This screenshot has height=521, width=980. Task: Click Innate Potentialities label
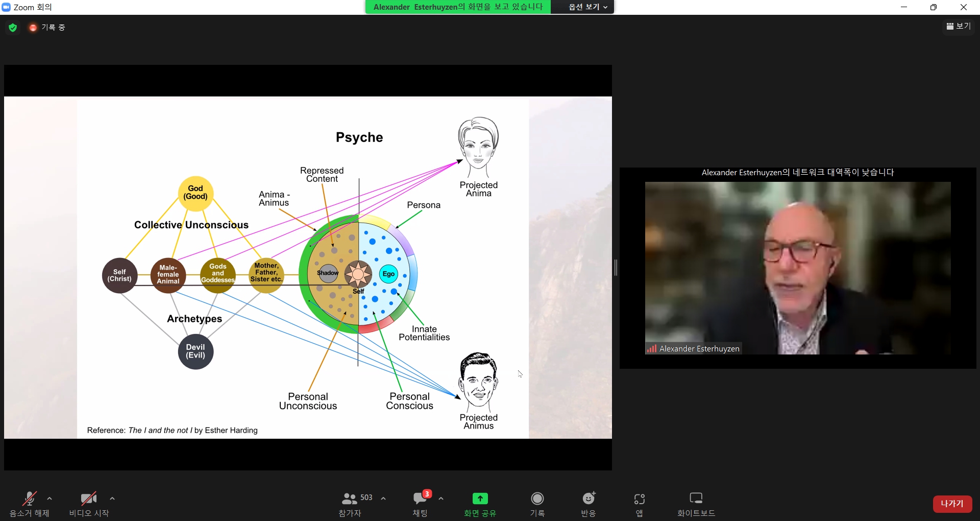[x=424, y=333]
